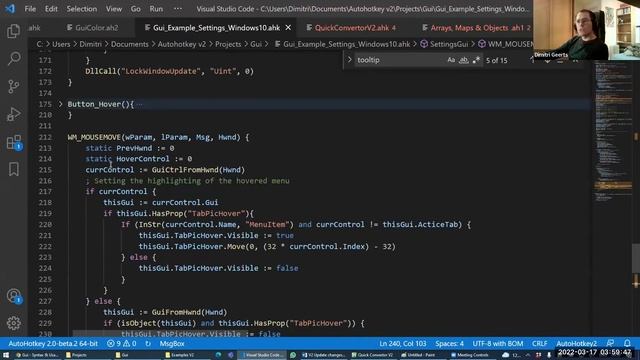Screen dimensions: 640x360
Task: Click the MsgBox status bar item
Action: click(172, 344)
